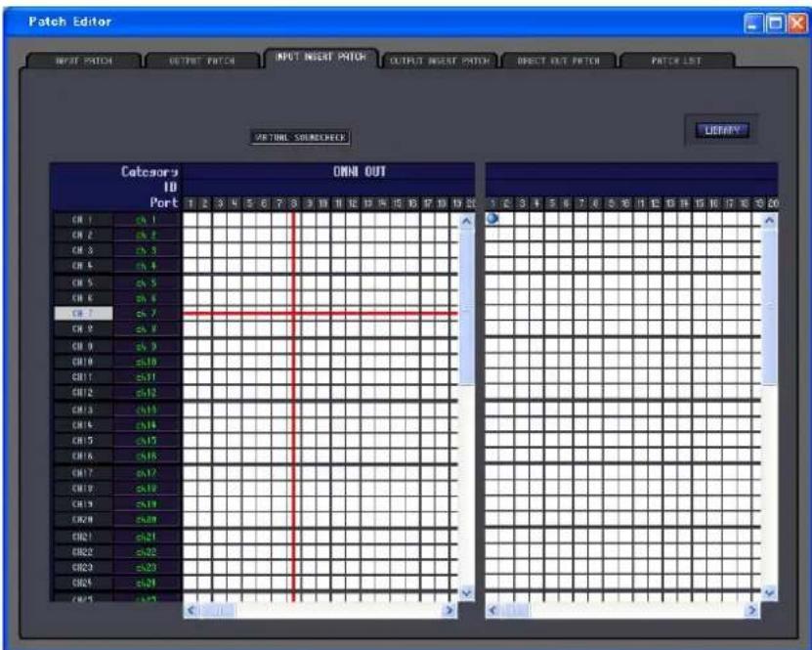Select channel button CH20

(x=83, y=519)
